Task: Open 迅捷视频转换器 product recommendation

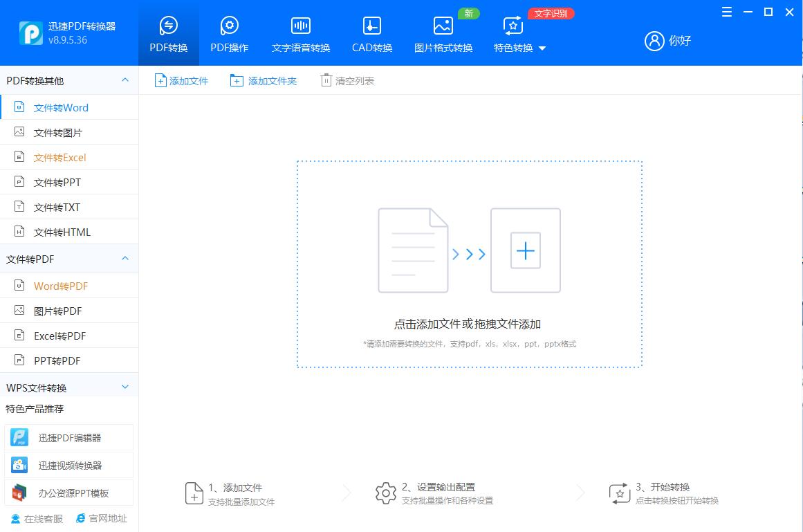Action: 68,465
